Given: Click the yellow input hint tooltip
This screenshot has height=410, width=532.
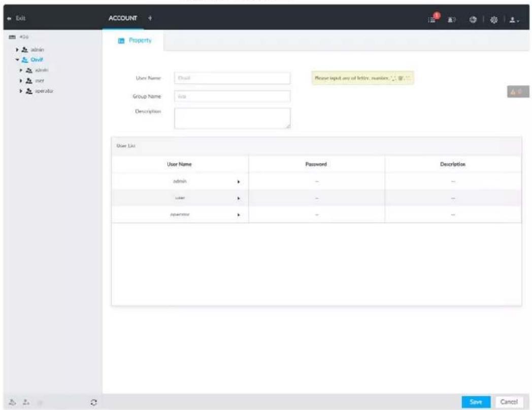Looking at the screenshot, I should coord(362,78).
